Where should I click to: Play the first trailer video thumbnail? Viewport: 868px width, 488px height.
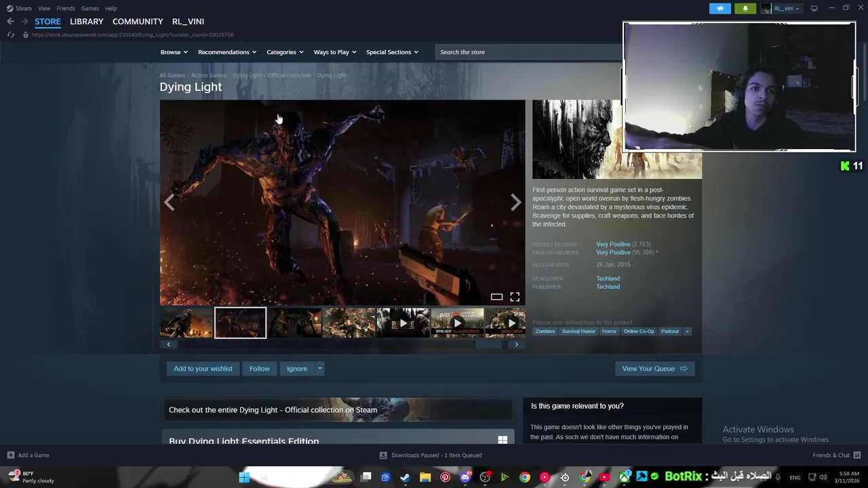[403, 323]
